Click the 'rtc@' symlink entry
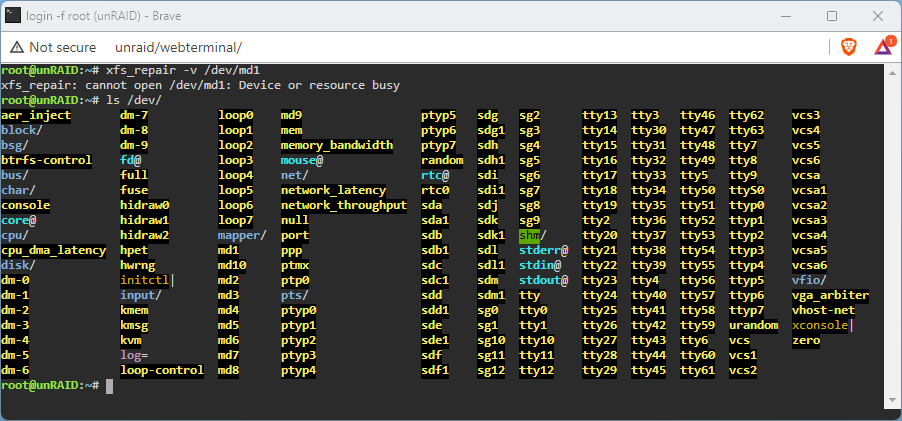Viewport: 902px width, 421px height. (x=435, y=175)
